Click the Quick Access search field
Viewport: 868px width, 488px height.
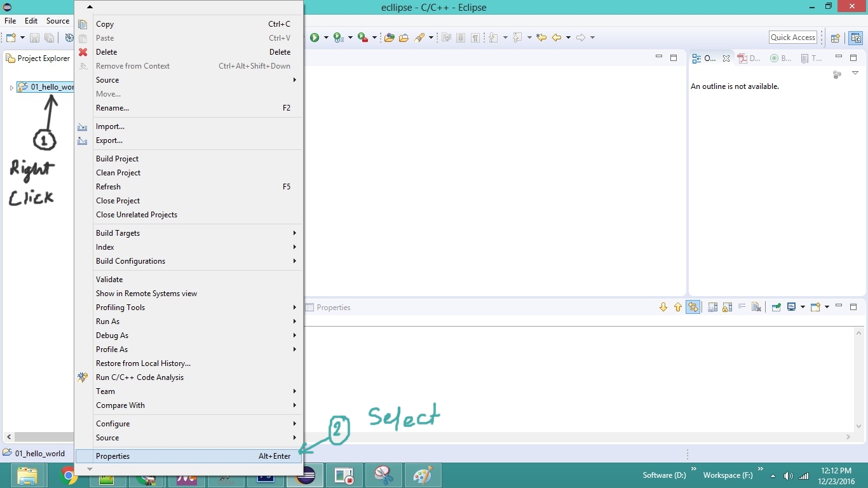(x=792, y=37)
